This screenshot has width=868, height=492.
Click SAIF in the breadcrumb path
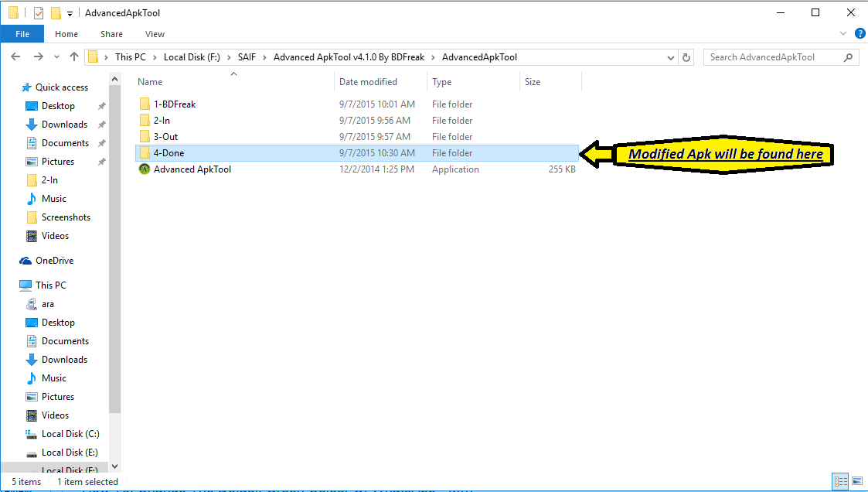point(237,57)
